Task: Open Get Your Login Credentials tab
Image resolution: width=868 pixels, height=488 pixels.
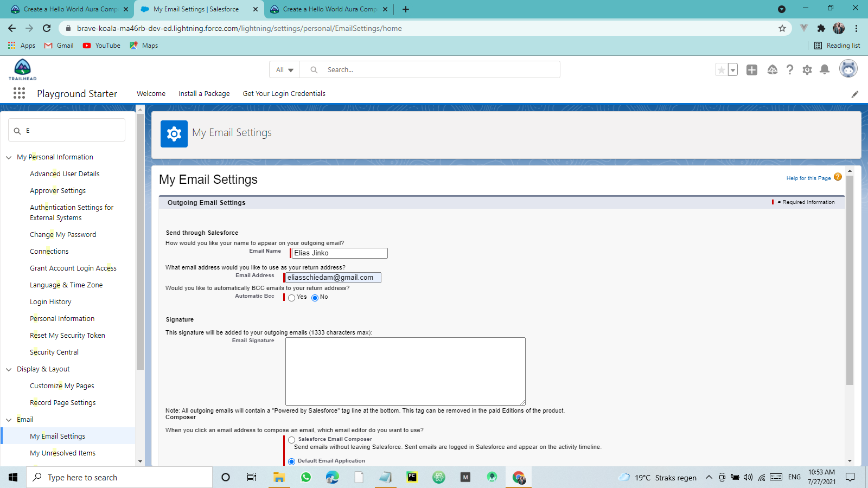Action: [x=284, y=93]
